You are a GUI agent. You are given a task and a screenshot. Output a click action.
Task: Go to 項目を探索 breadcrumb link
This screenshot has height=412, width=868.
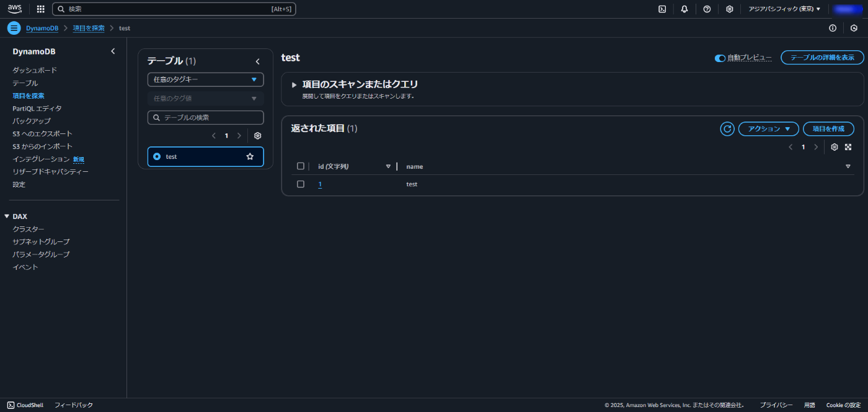coord(89,28)
